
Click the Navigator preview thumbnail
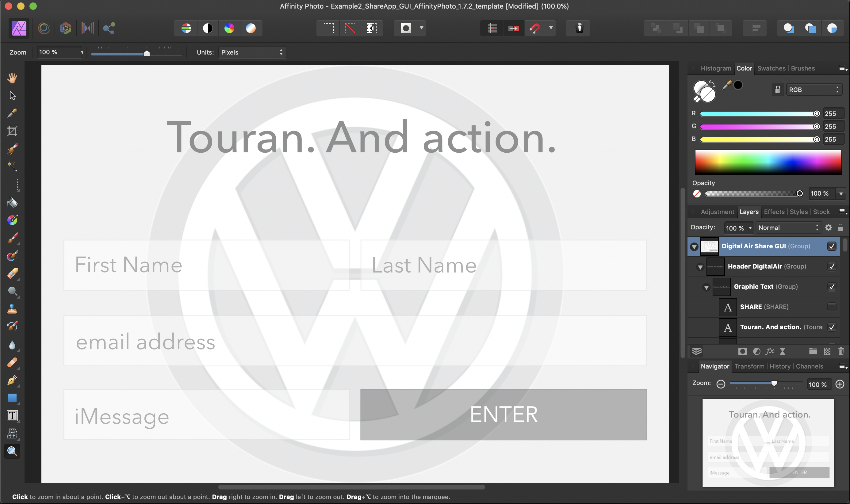pos(768,442)
